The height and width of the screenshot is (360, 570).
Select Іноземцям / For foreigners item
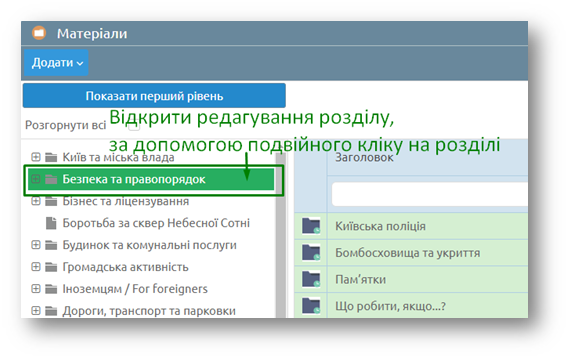pyautogui.click(x=135, y=289)
